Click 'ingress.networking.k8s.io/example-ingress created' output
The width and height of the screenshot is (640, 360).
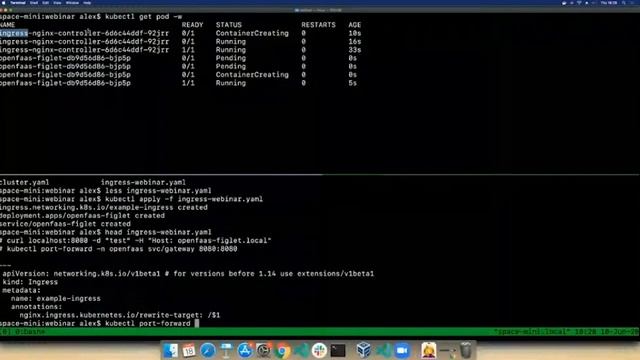pyautogui.click(x=104, y=207)
